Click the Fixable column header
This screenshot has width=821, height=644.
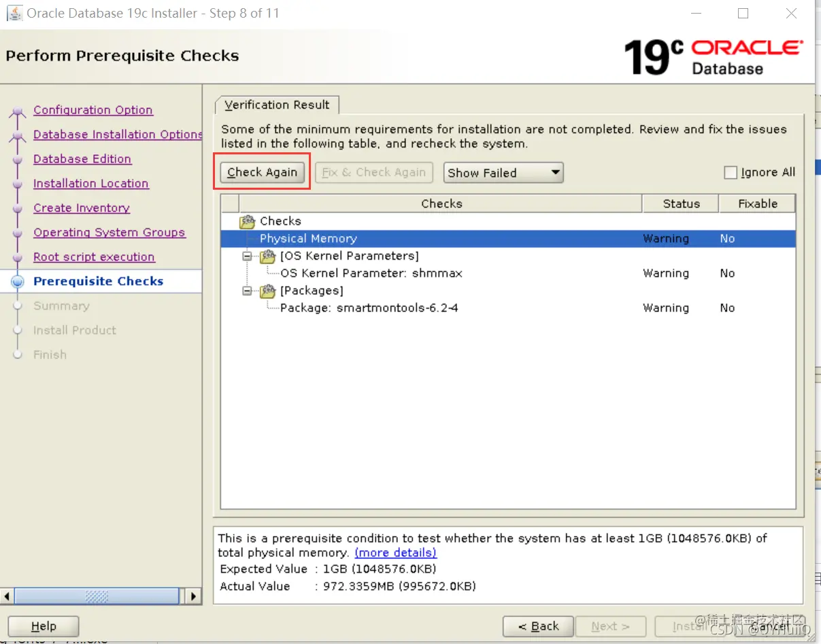(x=757, y=203)
